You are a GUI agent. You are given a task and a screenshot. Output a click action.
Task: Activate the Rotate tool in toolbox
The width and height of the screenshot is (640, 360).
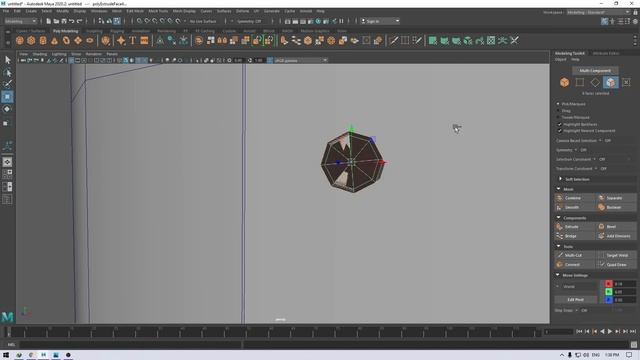point(7,109)
